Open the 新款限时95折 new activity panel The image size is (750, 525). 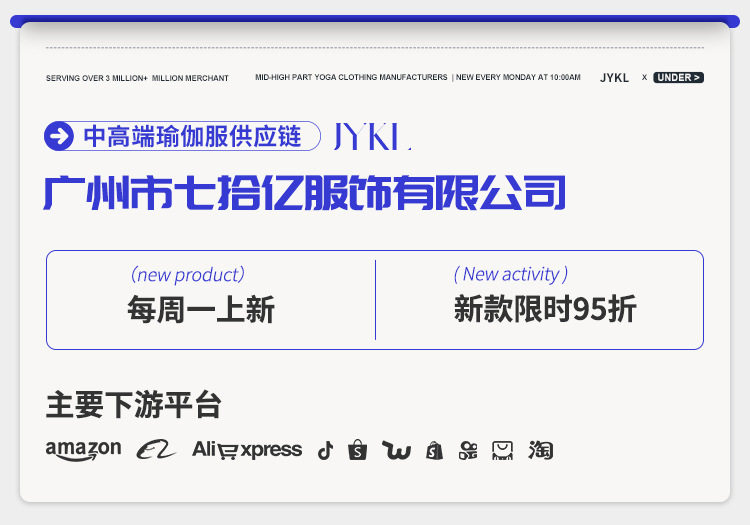click(540, 300)
